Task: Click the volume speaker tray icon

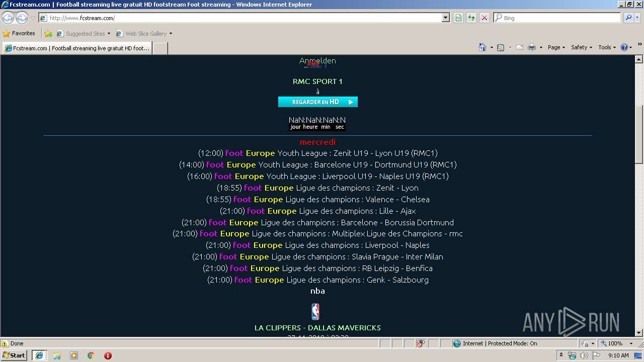Action: click(584, 355)
